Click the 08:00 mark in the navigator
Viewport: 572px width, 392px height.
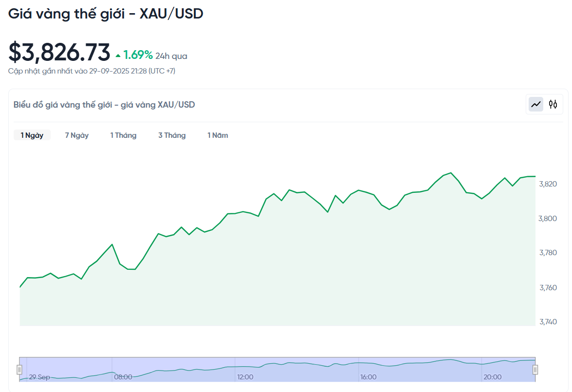(123, 377)
